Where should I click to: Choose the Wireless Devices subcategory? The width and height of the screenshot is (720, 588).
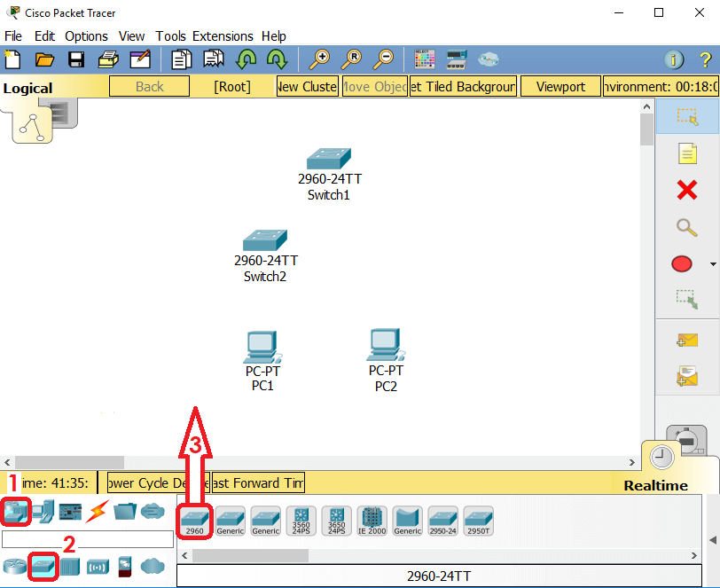tap(98, 567)
